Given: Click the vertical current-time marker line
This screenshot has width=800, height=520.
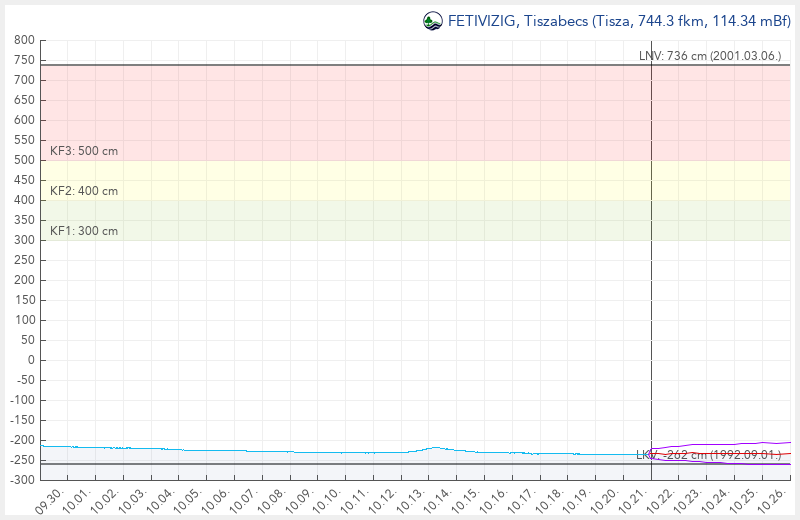Looking at the screenshot, I should click(x=651, y=300).
